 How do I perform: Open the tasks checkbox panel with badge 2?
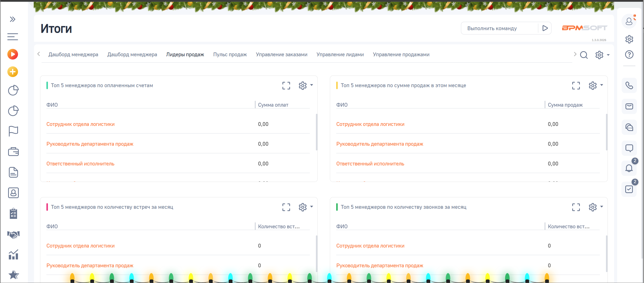629,189
